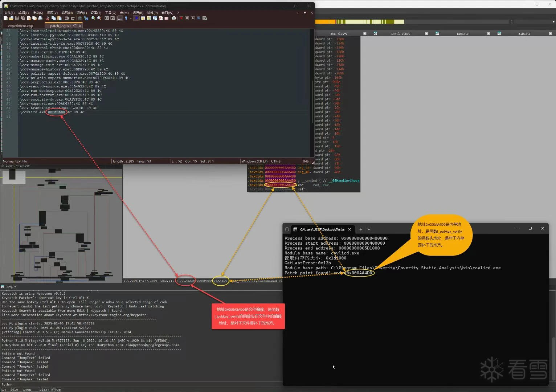Screen dimensions: 556x392
Task: Click the Start Recording macro icon
Action: (181, 18)
